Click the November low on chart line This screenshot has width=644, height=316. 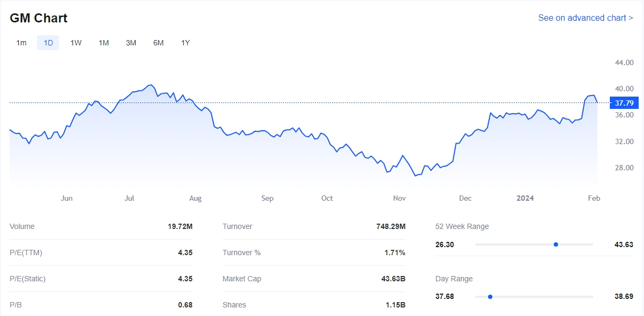(x=415, y=176)
